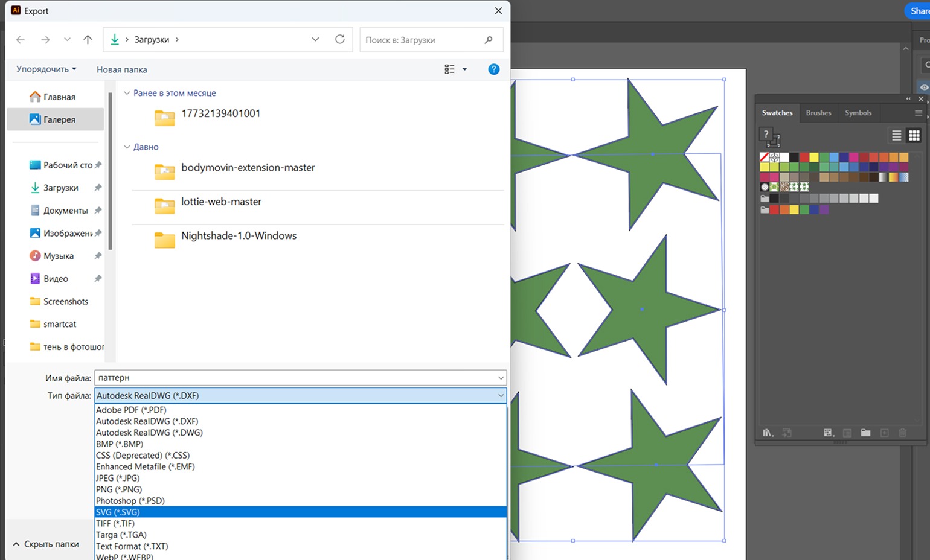Refresh the Загрузки folder listing

(340, 39)
